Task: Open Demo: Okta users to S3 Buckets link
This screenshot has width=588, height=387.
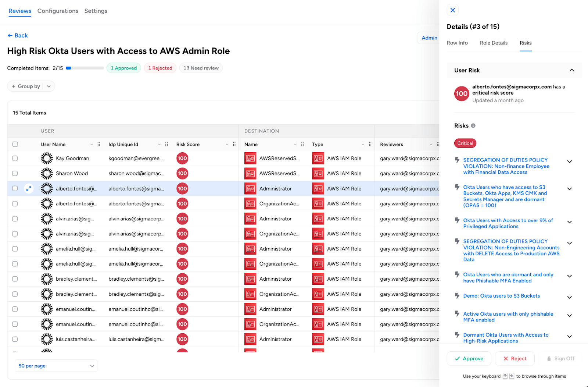Action: (502, 296)
